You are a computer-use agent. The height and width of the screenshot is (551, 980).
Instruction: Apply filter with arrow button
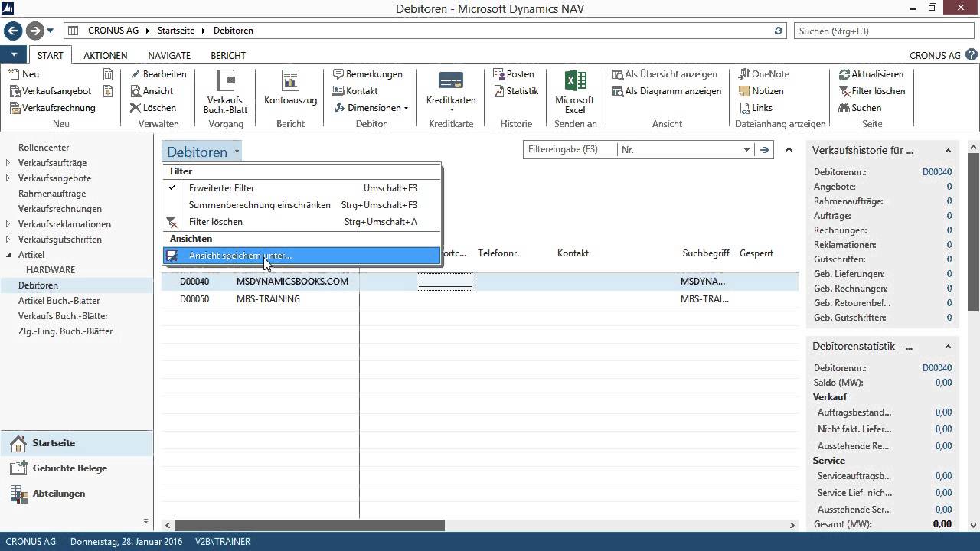click(764, 150)
